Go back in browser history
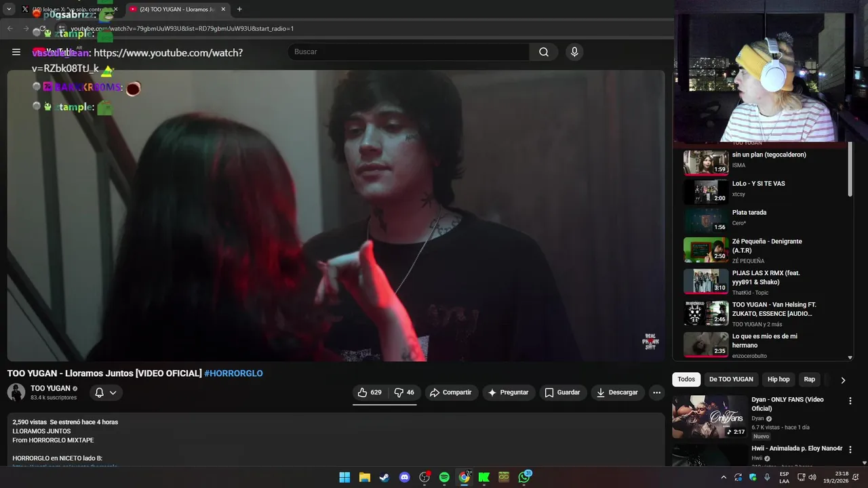 pos(10,28)
